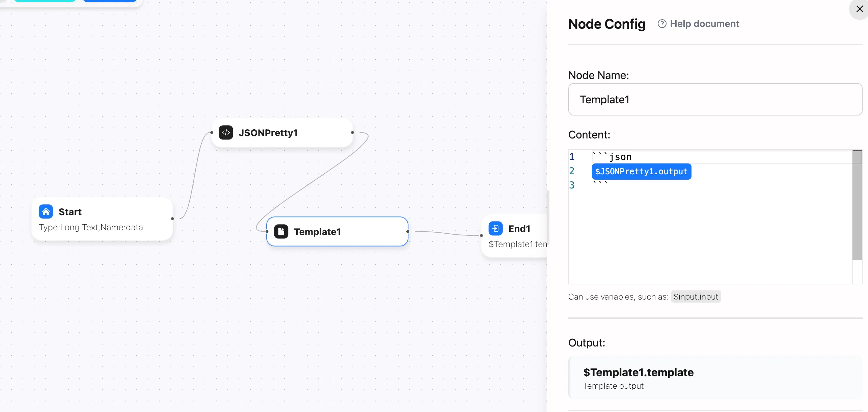The width and height of the screenshot is (868, 412).
Task: Click the Help document question icon
Action: 662,24
